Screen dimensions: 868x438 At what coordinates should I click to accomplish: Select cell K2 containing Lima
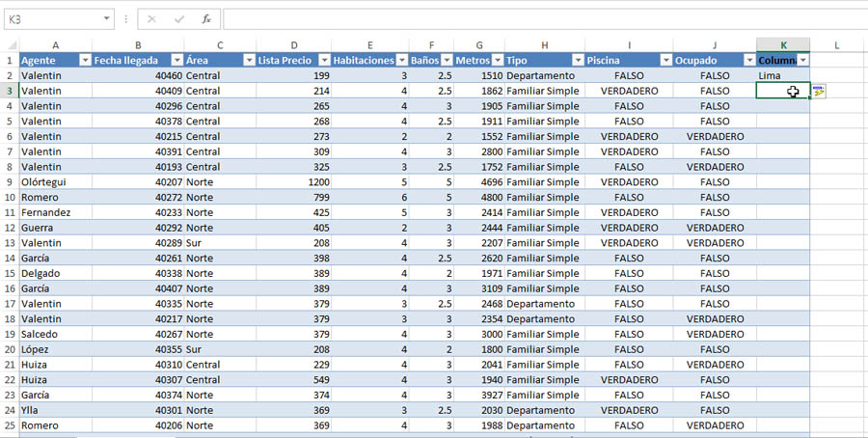coord(782,75)
